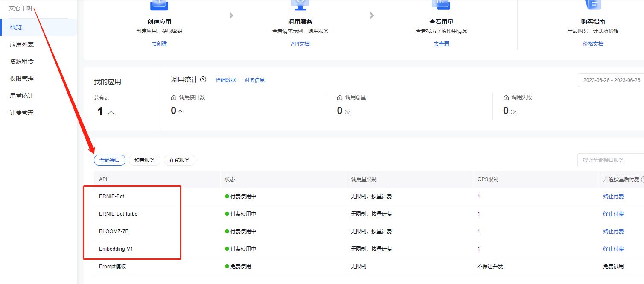
Task: Go to 资源租赁 in the sidebar
Action: click(22, 61)
